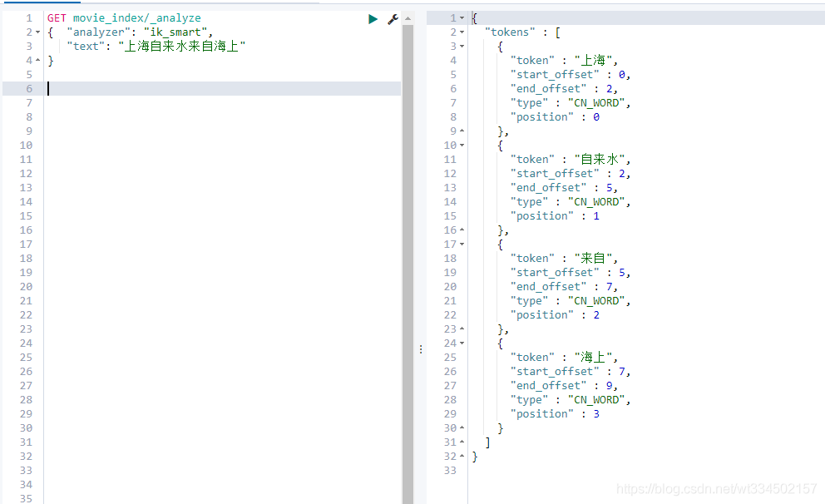Toggle fold marker at response line 16

[462, 230]
